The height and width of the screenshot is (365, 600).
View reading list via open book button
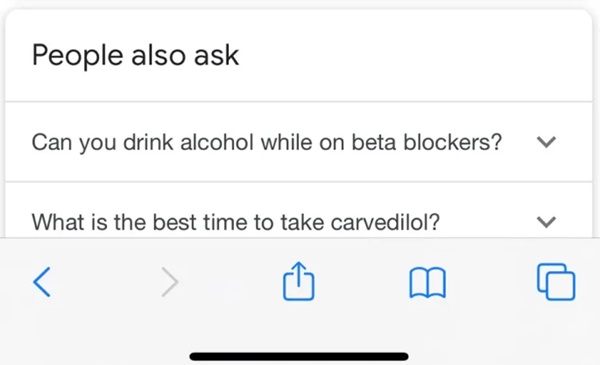click(x=427, y=283)
